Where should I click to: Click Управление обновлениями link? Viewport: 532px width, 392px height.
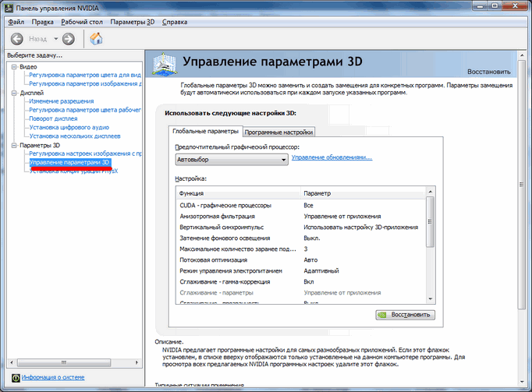click(332, 157)
